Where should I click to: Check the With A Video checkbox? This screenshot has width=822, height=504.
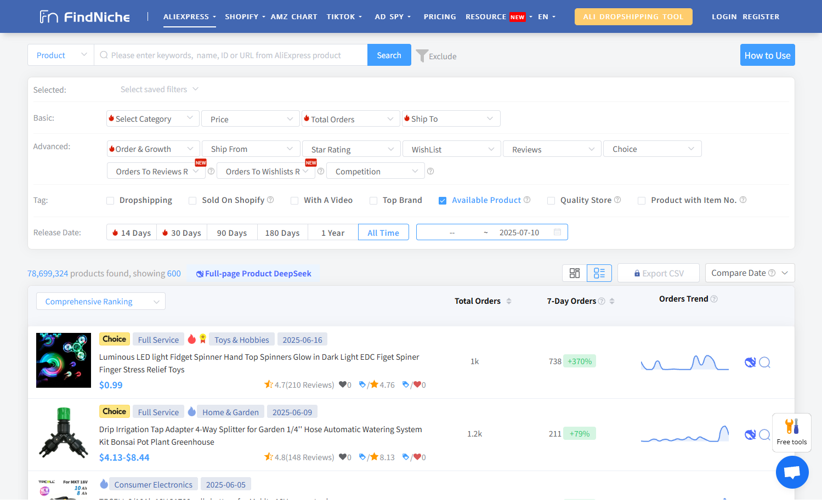tap(294, 201)
